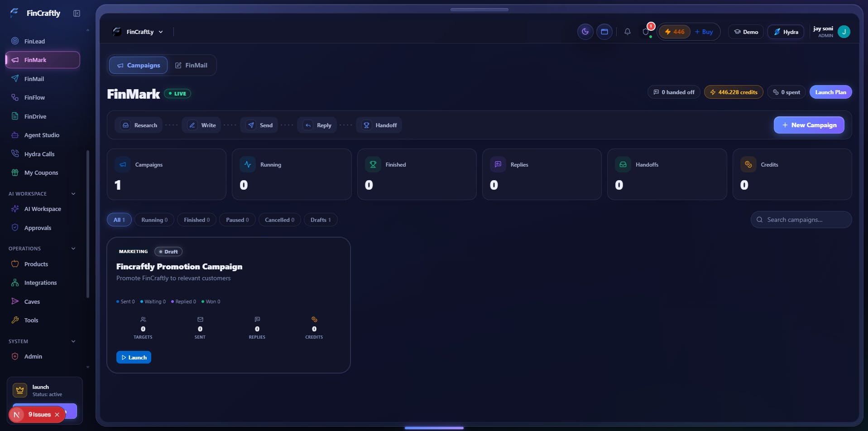Open notifications bell icon
Image resolution: width=868 pixels, height=431 pixels.
point(627,32)
